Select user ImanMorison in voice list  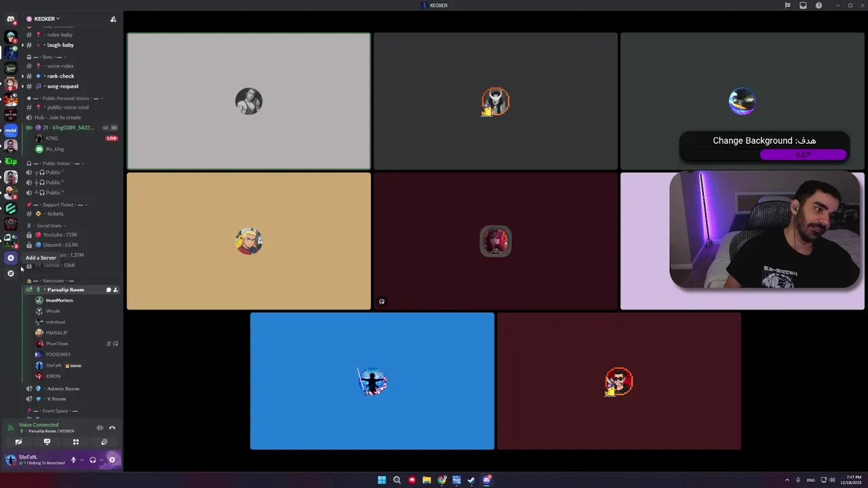pyautogui.click(x=59, y=300)
